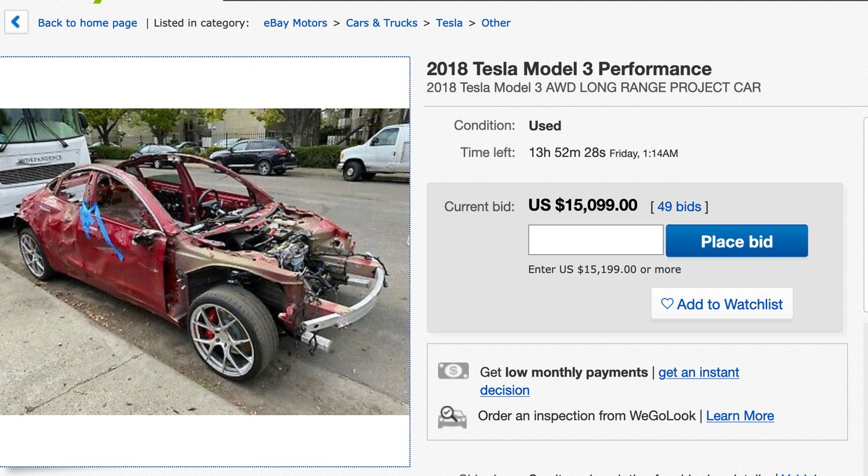The height and width of the screenshot is (476, 868).
Task: View the 49 bids history link
Action: coord(679,206)
